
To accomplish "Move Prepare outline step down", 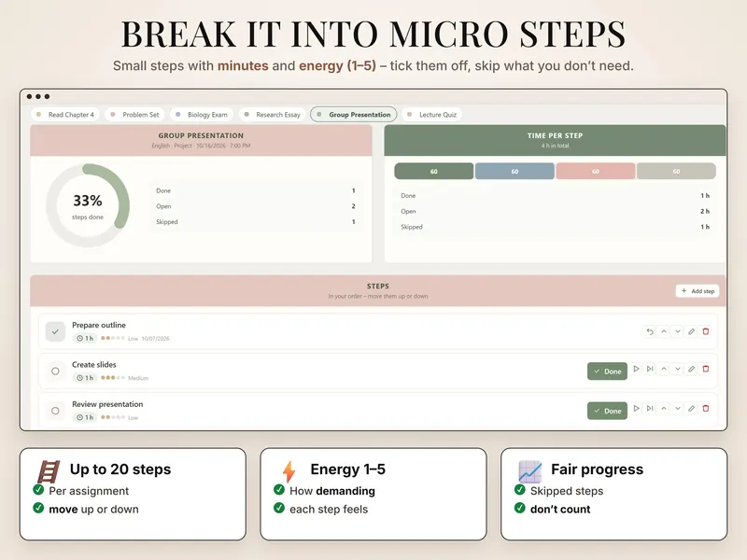I will tap(678, 331).
